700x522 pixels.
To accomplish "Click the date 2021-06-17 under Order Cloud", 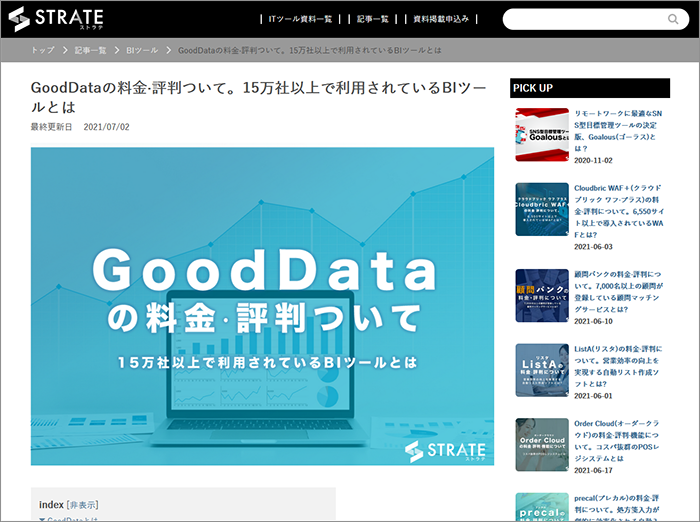I will click(x=593, y=470).
